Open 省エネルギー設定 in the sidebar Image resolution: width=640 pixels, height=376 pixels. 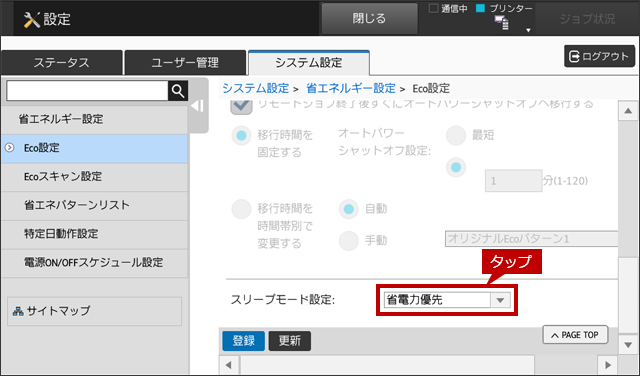click(x=94, y=119)
